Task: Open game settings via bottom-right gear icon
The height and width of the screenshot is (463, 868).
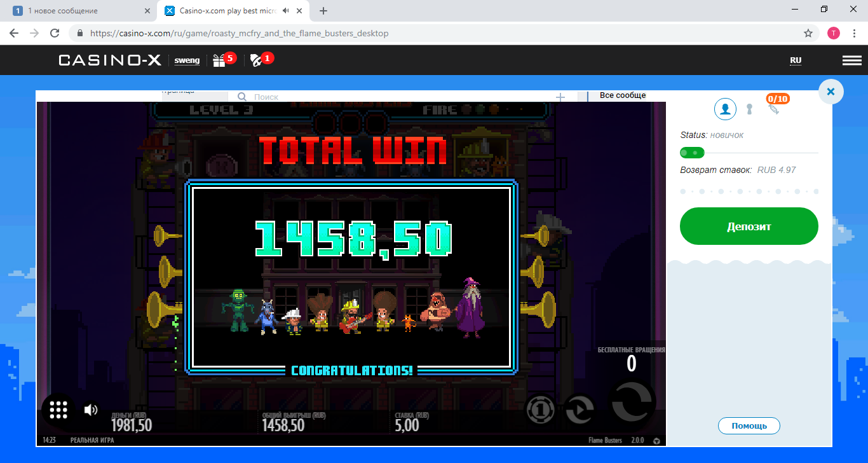Action: tap(656, 439)
